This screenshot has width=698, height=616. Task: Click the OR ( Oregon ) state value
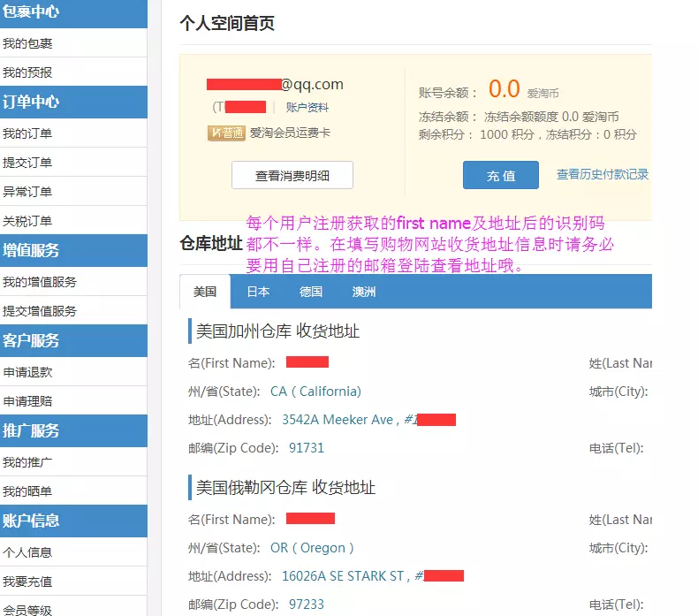[312, 547]
